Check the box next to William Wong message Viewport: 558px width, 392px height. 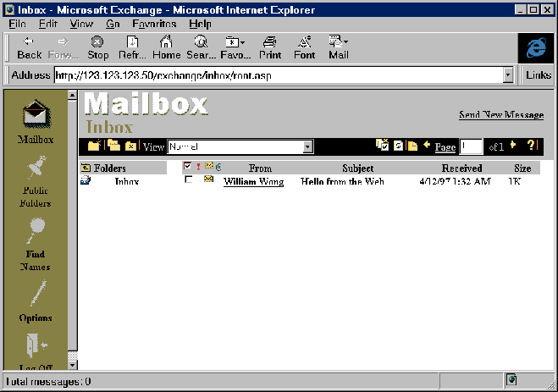point(188,180)
